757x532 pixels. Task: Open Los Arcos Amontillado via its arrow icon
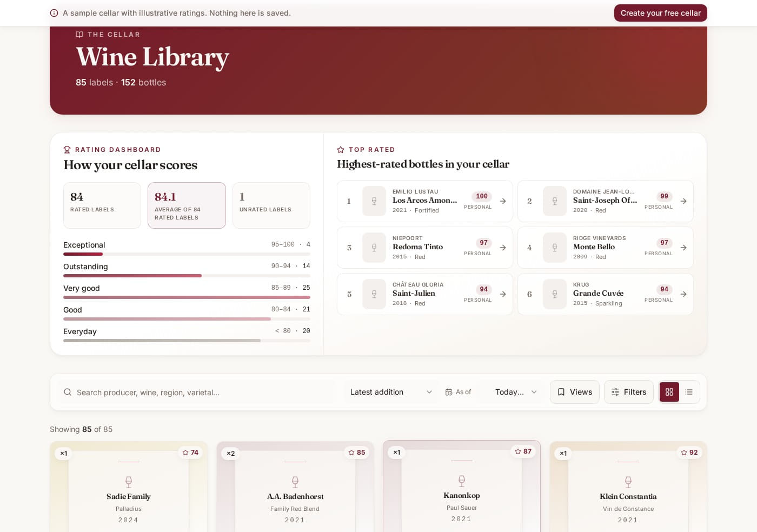[x=503, y=201]
